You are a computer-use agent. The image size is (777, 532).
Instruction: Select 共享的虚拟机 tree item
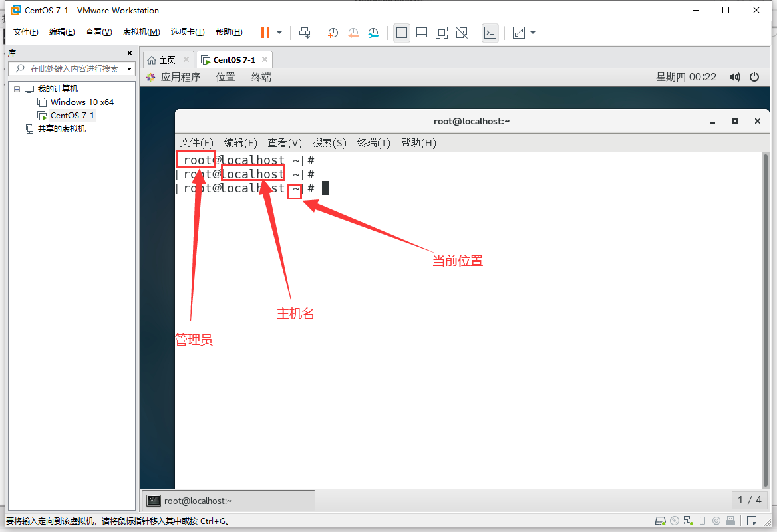coord(61,129)
